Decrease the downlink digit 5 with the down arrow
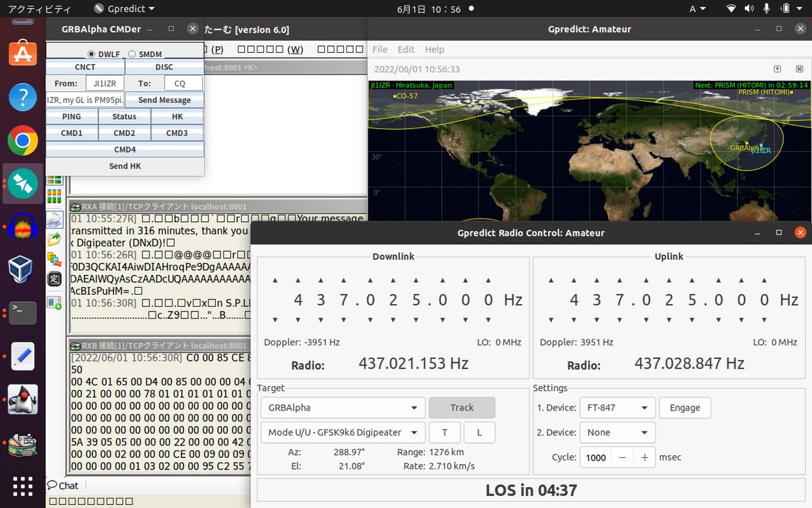812x508 pixels. (x=417, y=320)
